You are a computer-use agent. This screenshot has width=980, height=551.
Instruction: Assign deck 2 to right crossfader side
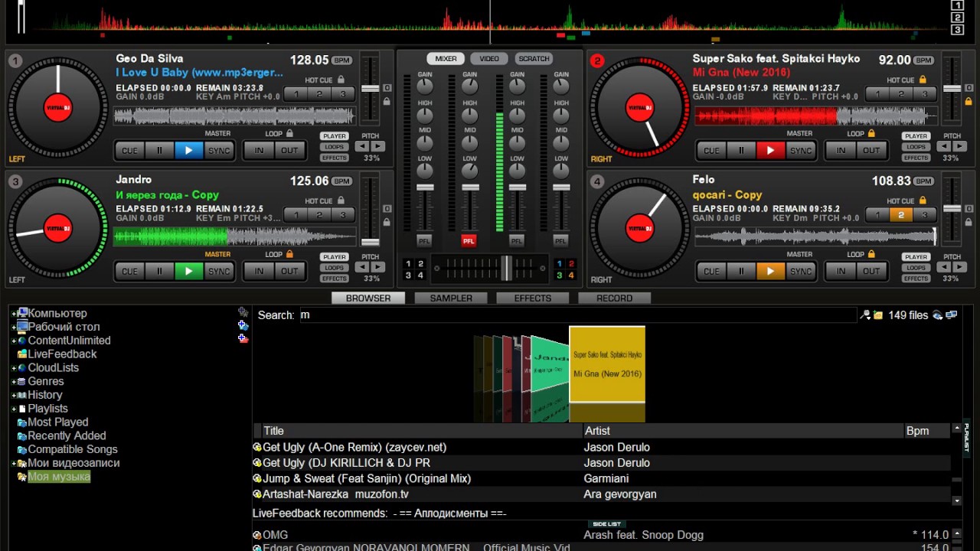coord(571,264)
